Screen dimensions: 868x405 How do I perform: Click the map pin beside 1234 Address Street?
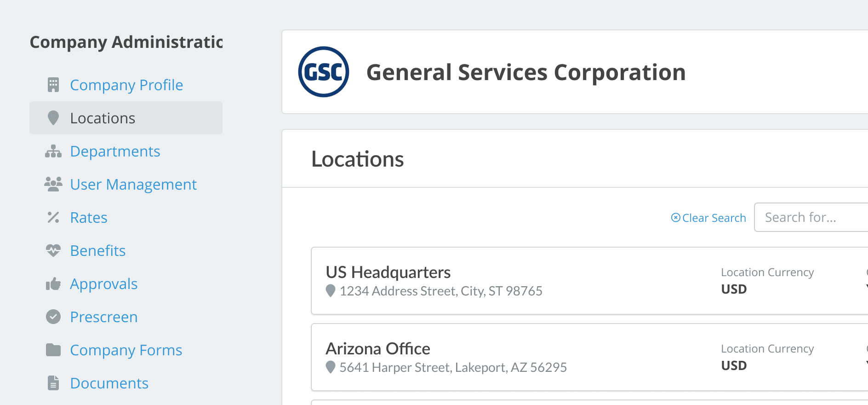330,291
